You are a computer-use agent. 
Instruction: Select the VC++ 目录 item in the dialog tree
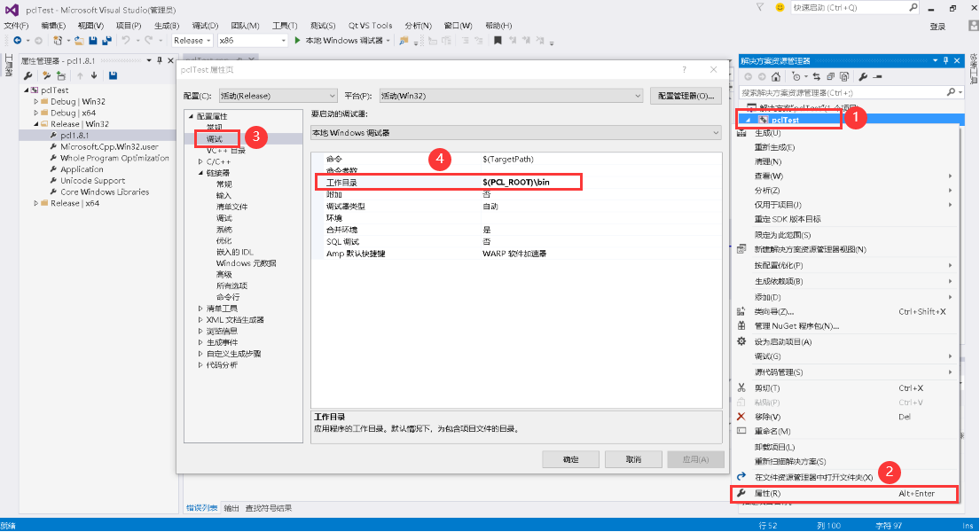225,151
